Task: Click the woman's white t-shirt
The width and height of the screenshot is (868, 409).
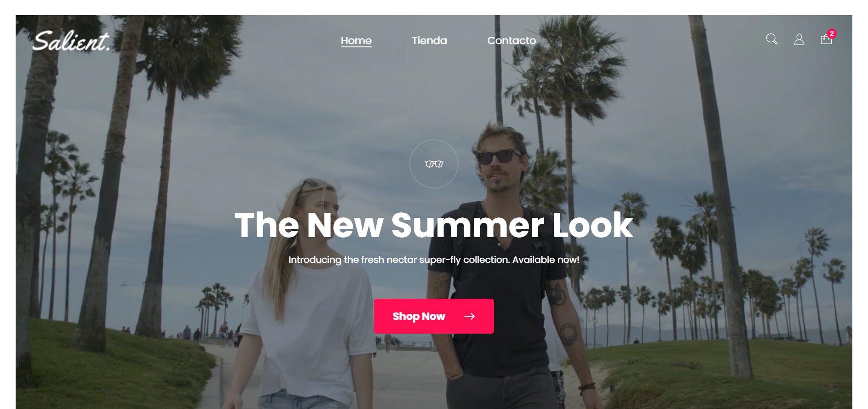Action: point(309,332)
